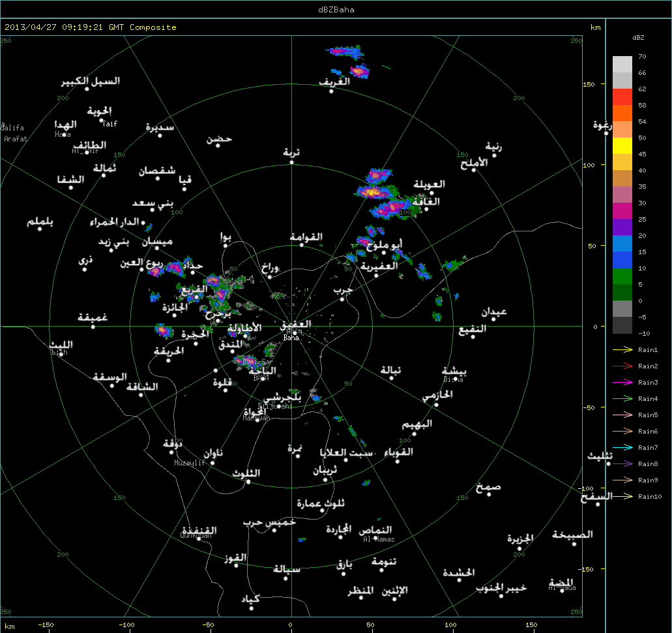Click the legend value "54"
Viewport: 672px width, 633px height.
pyautogui.click(x=642, y=122)
